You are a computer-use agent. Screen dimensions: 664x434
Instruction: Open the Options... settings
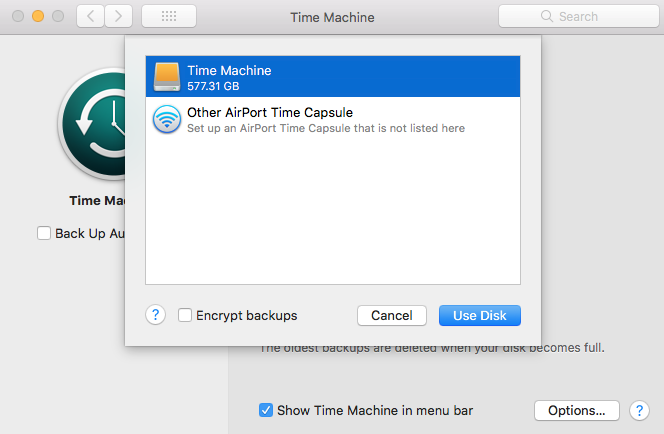coord(577,410)
